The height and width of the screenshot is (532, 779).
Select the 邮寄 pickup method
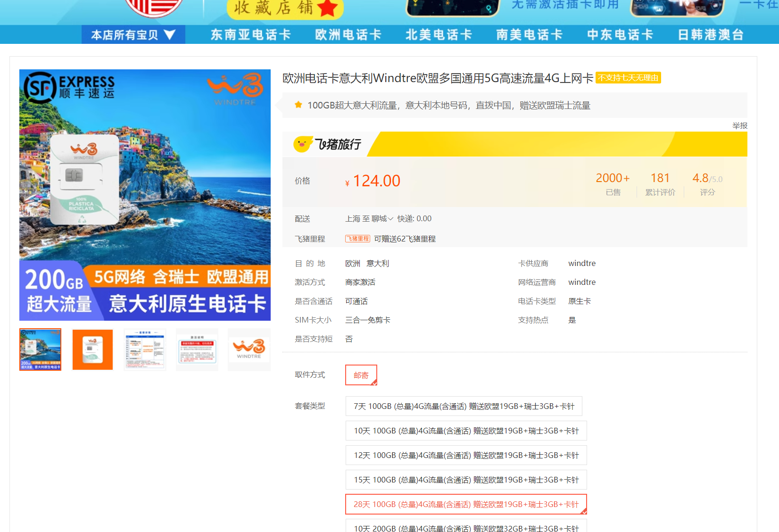(x=361, y=375)
